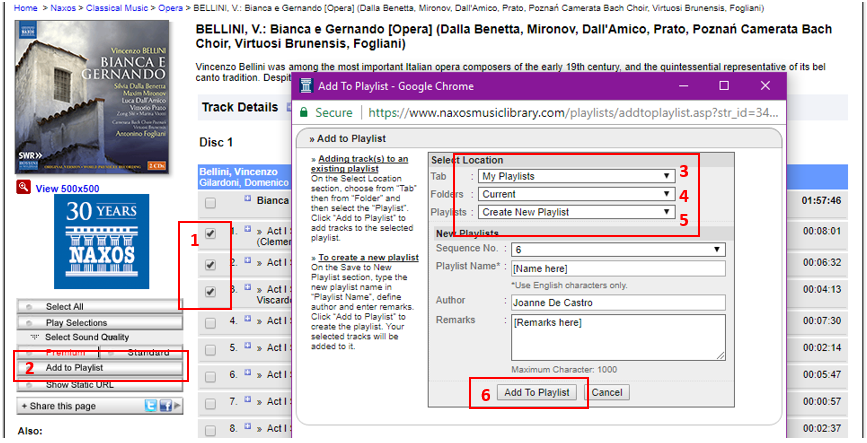The image size is (867, 443).
Task: Open the Folders dropdown showing Current
Action: pos(576,194)
